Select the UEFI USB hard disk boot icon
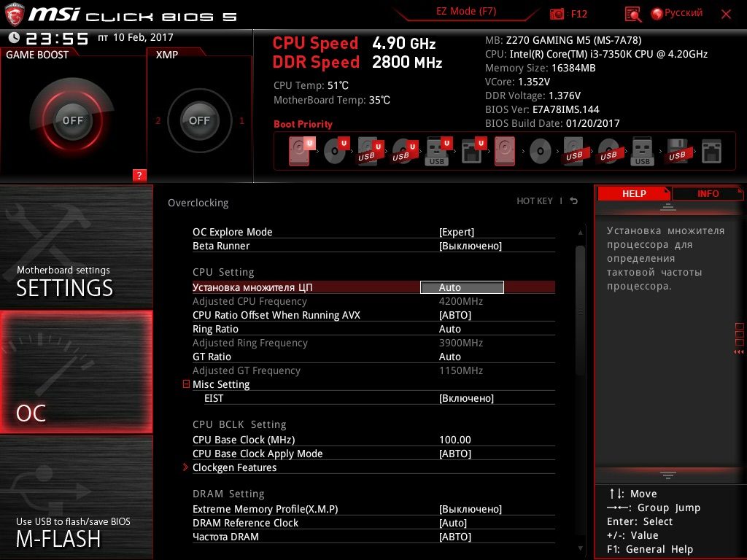Screen dimensions: 747x560 pos(370,151)
